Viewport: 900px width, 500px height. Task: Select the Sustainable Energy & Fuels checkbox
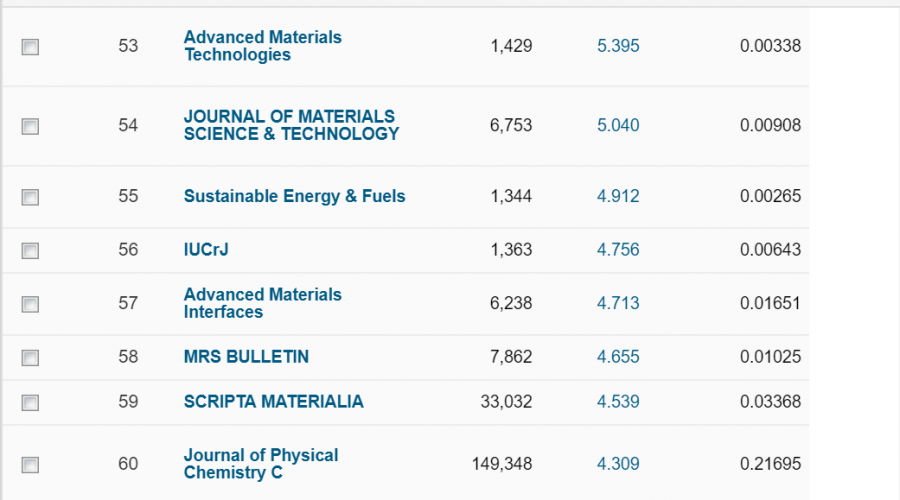[x=31, y=197]
